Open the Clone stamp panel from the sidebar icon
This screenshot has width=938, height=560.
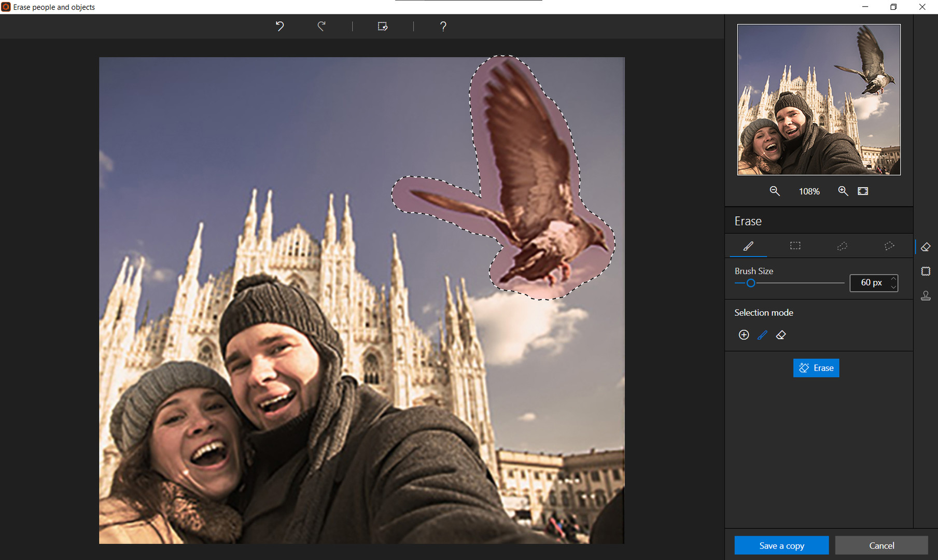(x=926, y=296)
